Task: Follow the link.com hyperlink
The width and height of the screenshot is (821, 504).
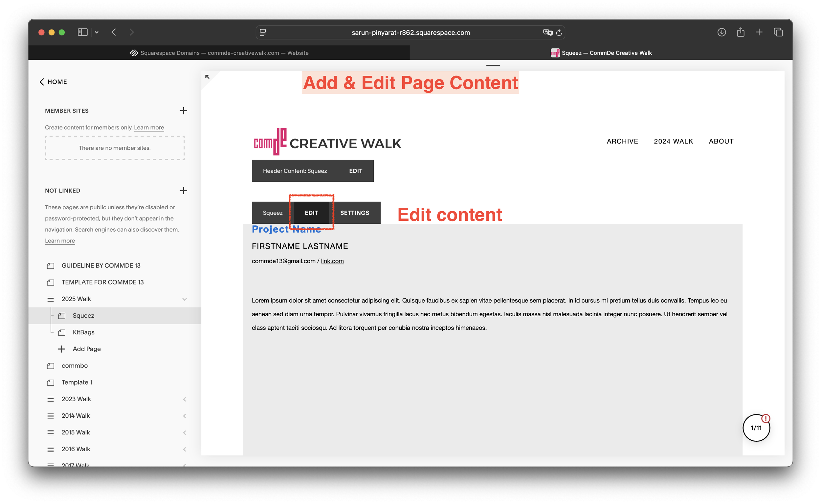Action: tap(332, 261)
